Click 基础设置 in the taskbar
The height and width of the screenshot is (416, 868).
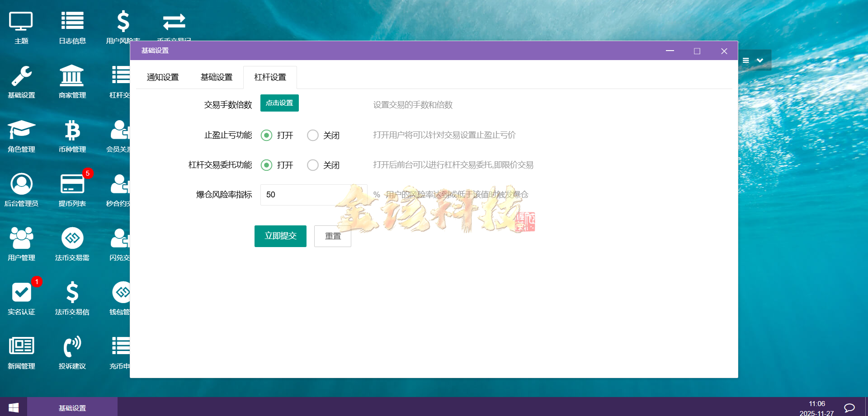point(72,407)
